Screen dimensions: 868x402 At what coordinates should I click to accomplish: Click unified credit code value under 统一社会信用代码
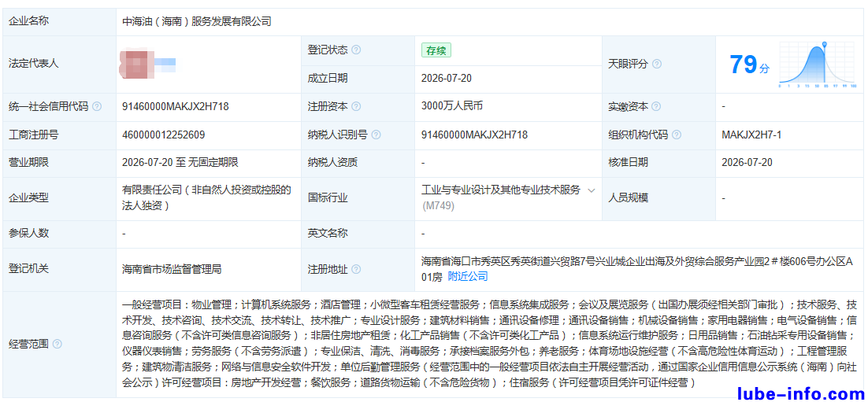176,107
